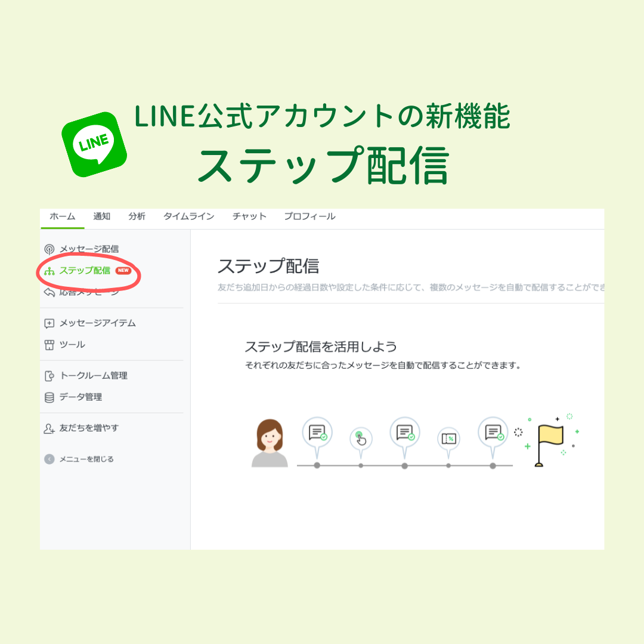Click the メッセージアイテム plus-bubble icon
Viewport: 644px width, 644px height.
49,324
